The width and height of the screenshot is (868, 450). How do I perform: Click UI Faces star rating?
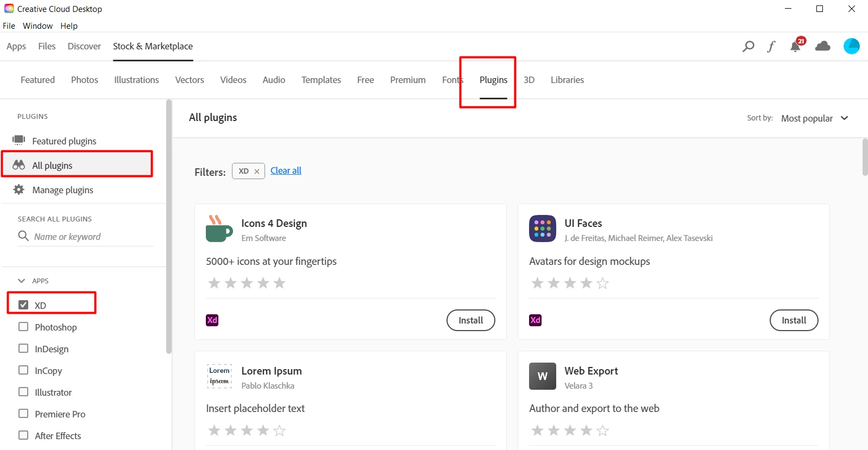(x=570, y=283)
